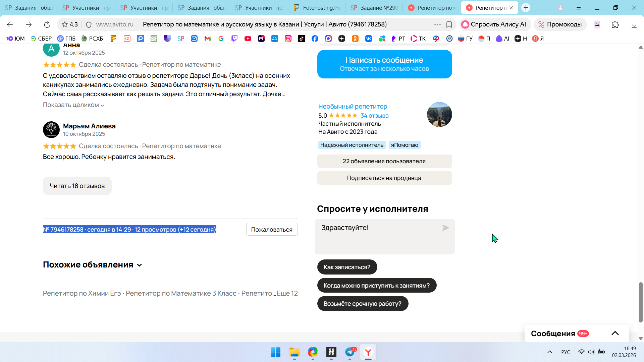Screen dimensions: 644x362
Task: Switch to the Fotohosting.Pro tab
Action: click(317, 8)
